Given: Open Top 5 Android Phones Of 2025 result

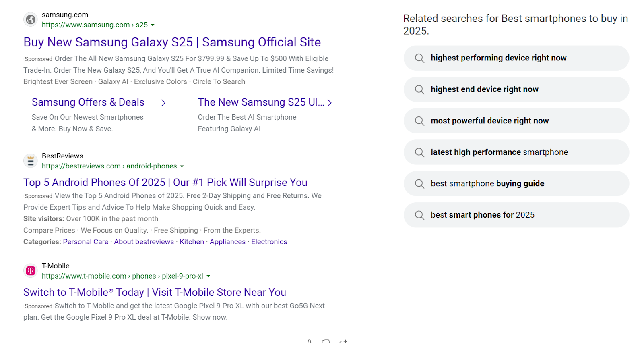Looking at the screenshot, I should click(165, 182).
